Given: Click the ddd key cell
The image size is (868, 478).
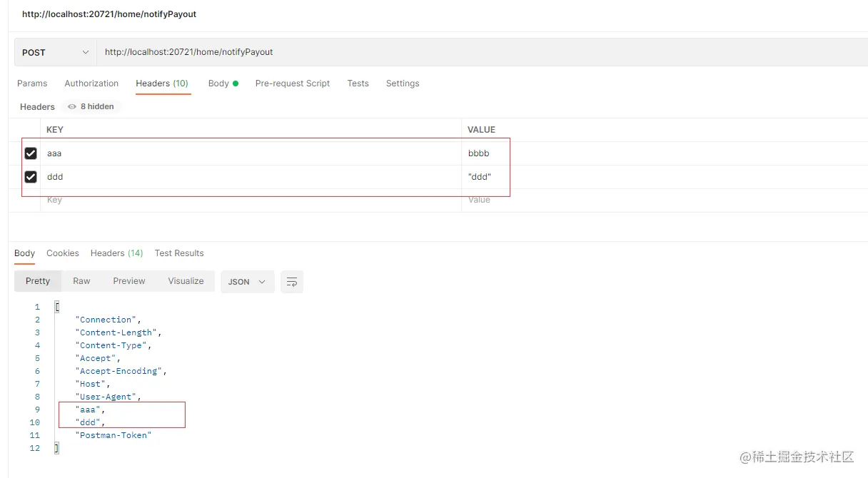Looking at the screenshot, I should pos(251,177).
